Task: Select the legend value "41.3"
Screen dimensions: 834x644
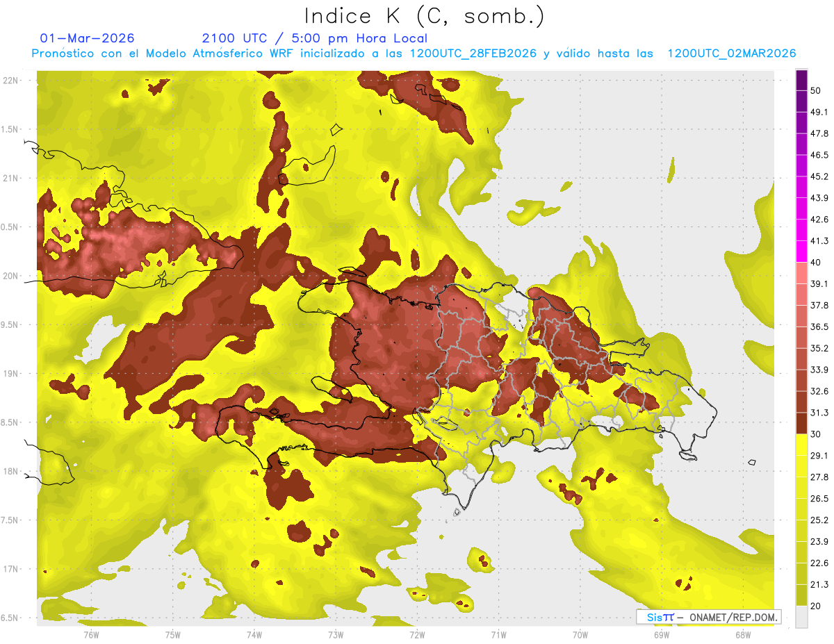Action: point(819,241)
